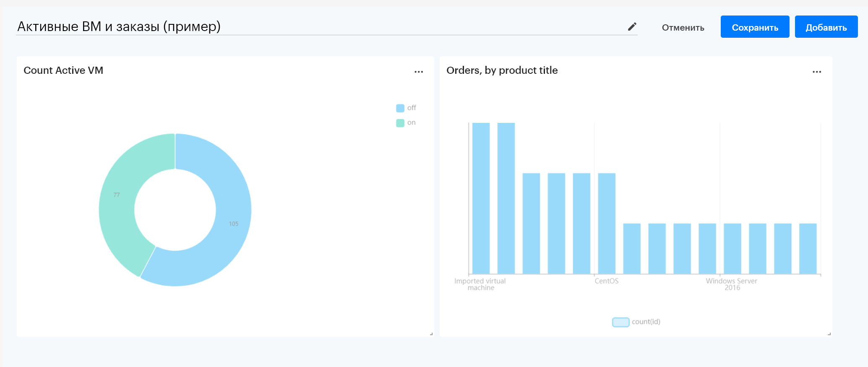Click the first bar above Imported virtual machine
868x367 pixels.
click(481, 198)
